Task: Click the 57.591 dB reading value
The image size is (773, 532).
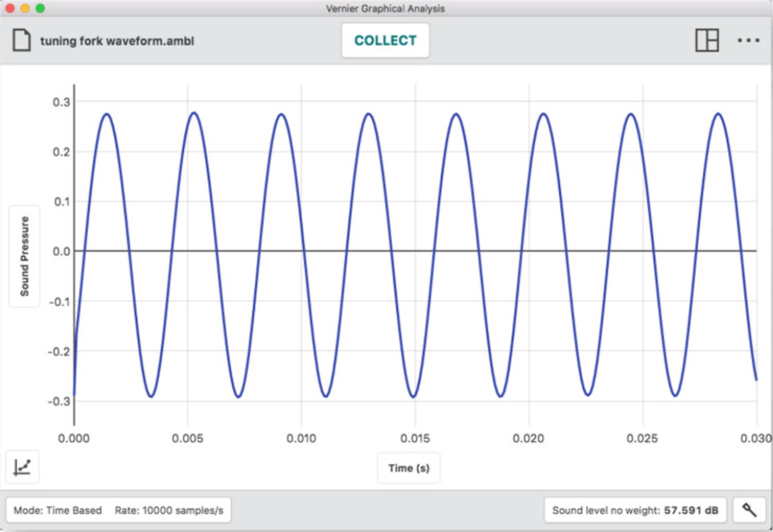Action: click(x=691, y=510)
